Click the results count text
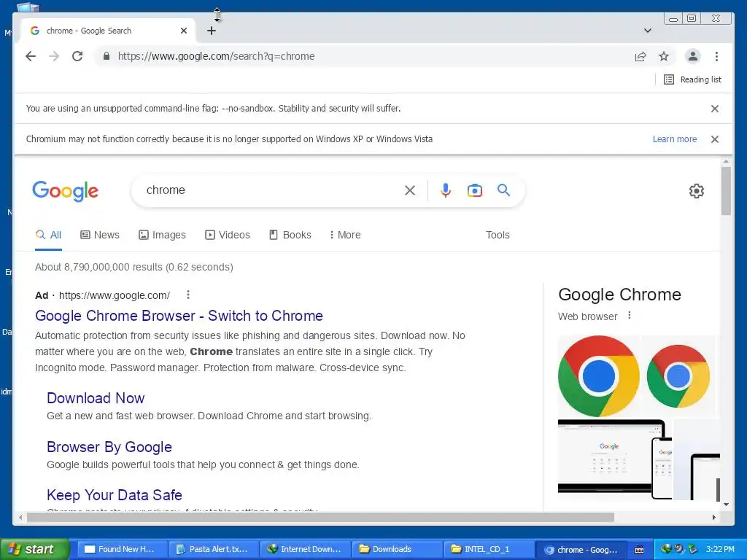This screenshot has height=560, width=747. click(x=134, y=267)
